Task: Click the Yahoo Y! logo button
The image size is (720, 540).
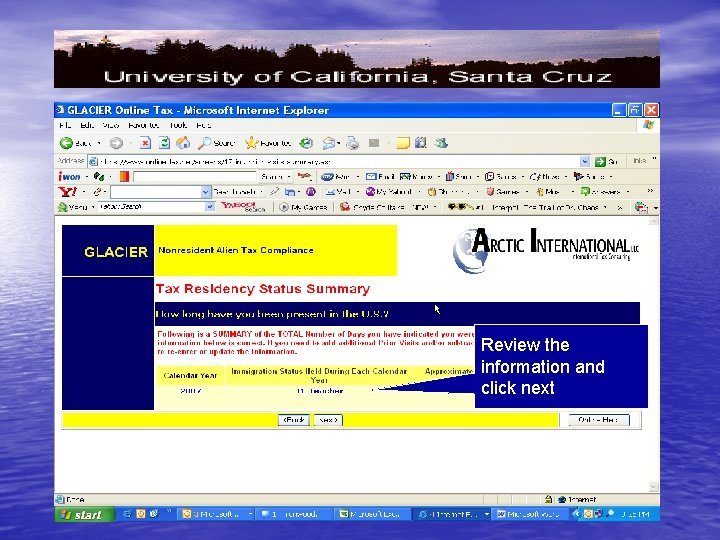Action: 68,191
